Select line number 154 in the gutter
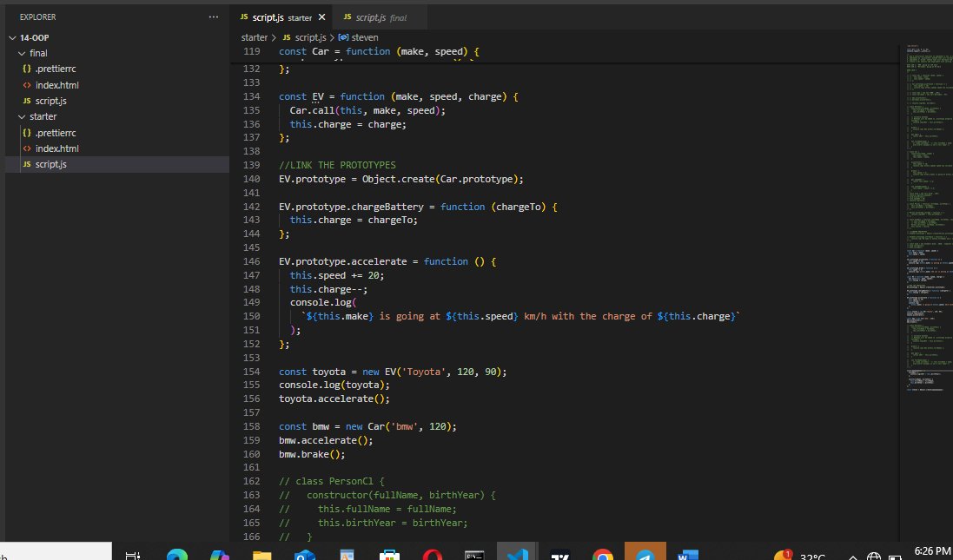This screenshot has width=953, height=560. tap(251, 372)
